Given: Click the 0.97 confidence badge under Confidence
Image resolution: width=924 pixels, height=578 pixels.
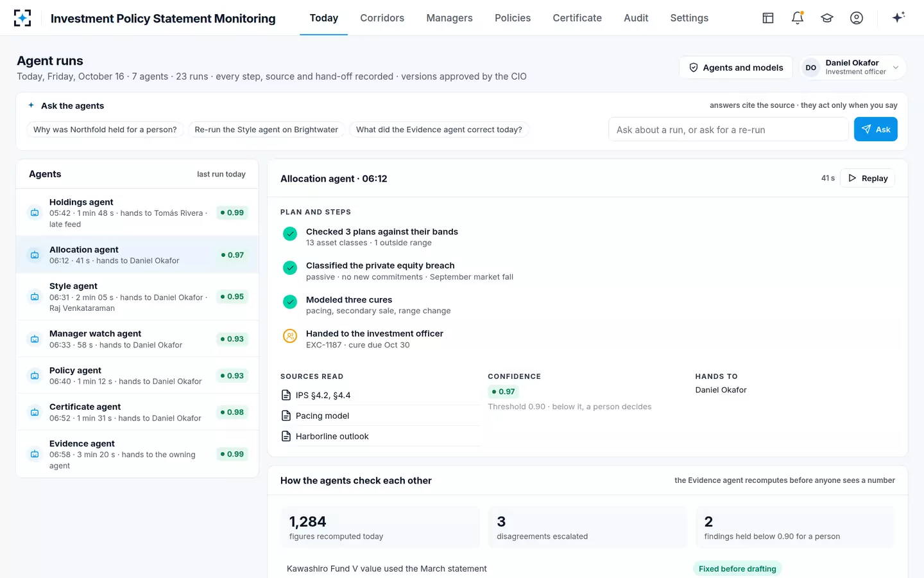Looking at the screenshot, I should [x=503, y=392].
